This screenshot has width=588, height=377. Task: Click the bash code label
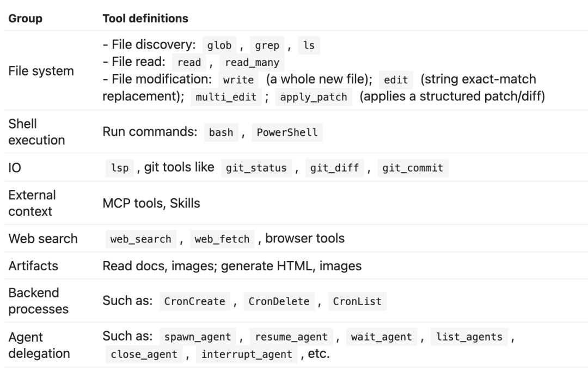[221, 132]
